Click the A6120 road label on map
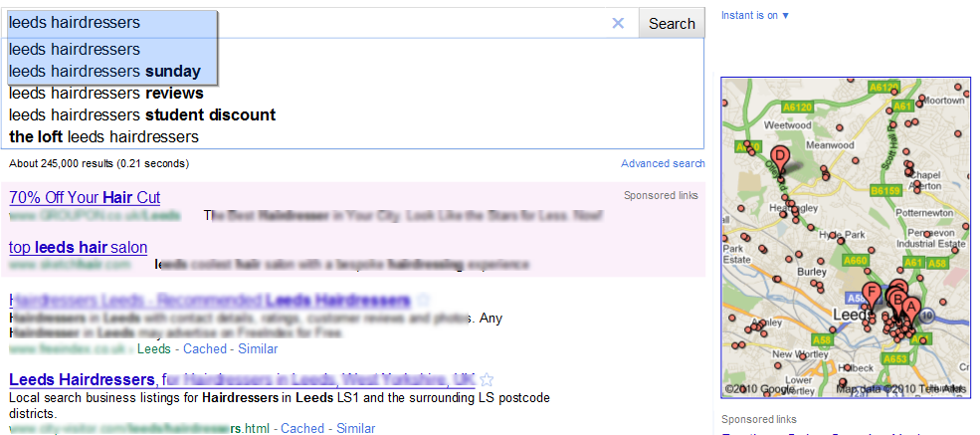 click(797, 107)
